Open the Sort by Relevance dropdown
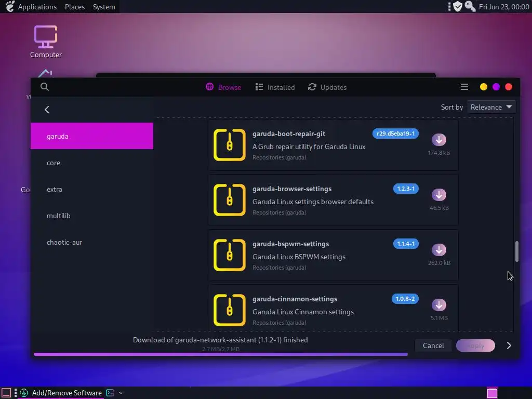Viewport: 532px width, 399px height. point(491,107)
